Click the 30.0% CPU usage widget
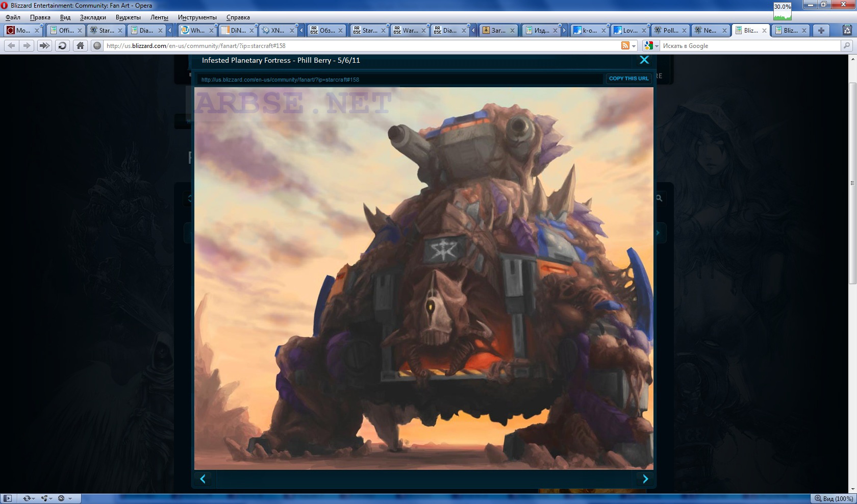This screenshot has width=857, height=504. click(782, 11)
